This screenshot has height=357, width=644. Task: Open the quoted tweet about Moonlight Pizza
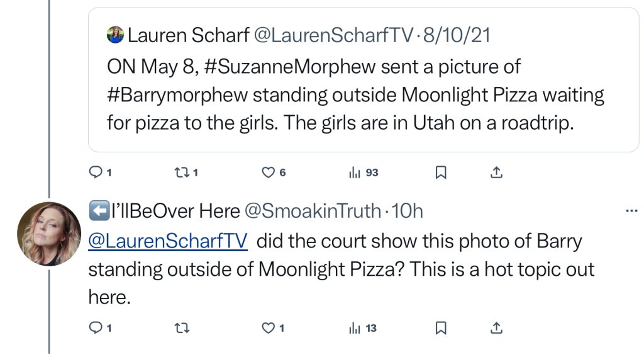click(x=352, y=94)
